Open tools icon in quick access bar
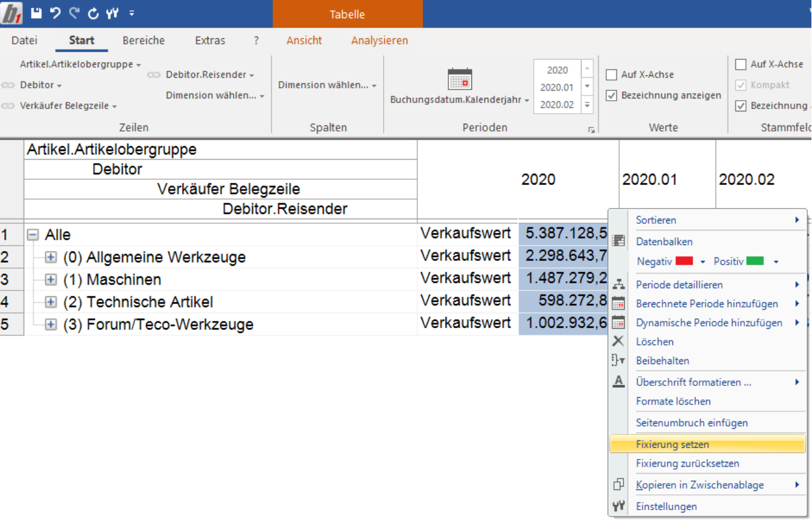This screenshot has width=812, height=522. [x=112, y=13]
